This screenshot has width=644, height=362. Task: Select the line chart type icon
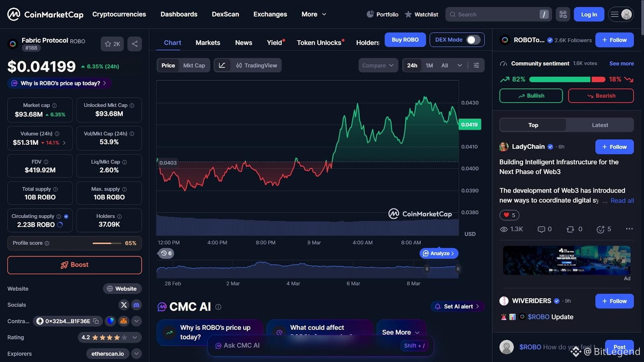222,65
